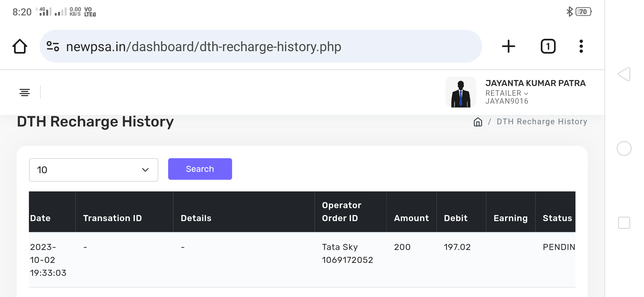
Task: Open the rows count dropdown showing 10
Action: tap(93, 170)
